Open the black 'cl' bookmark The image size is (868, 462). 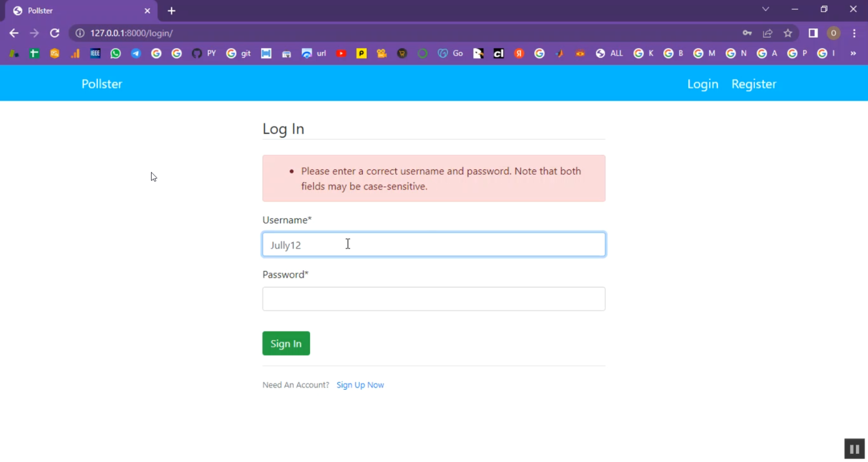click(x=499, y=53)
